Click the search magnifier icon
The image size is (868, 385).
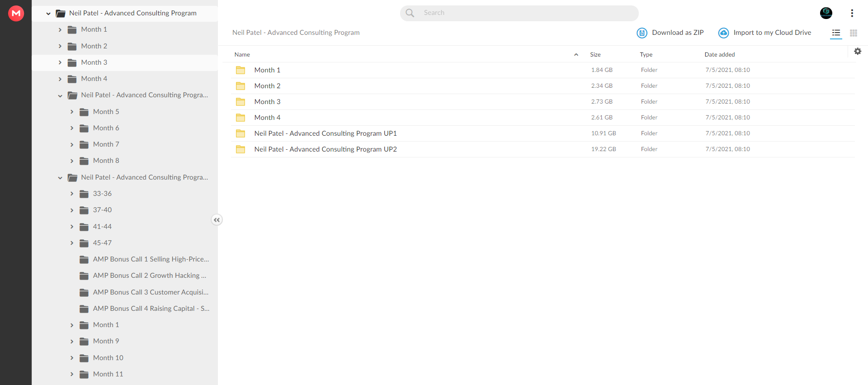tap(410, 13)
